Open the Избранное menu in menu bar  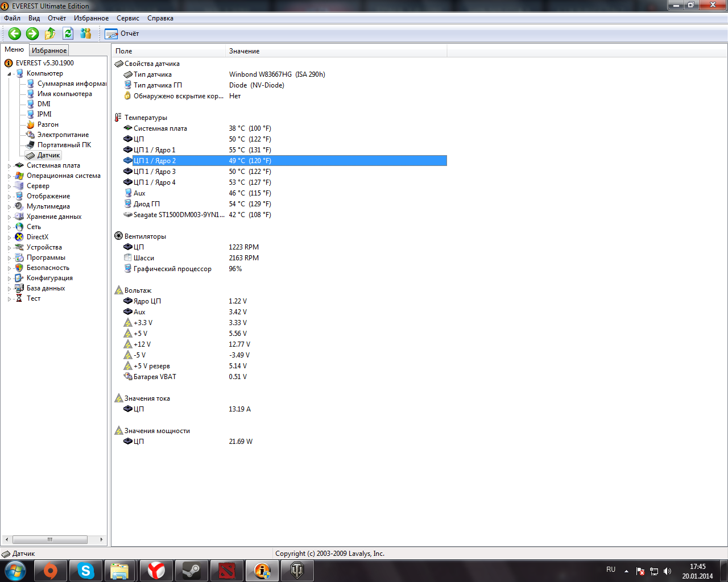(91, 18)
